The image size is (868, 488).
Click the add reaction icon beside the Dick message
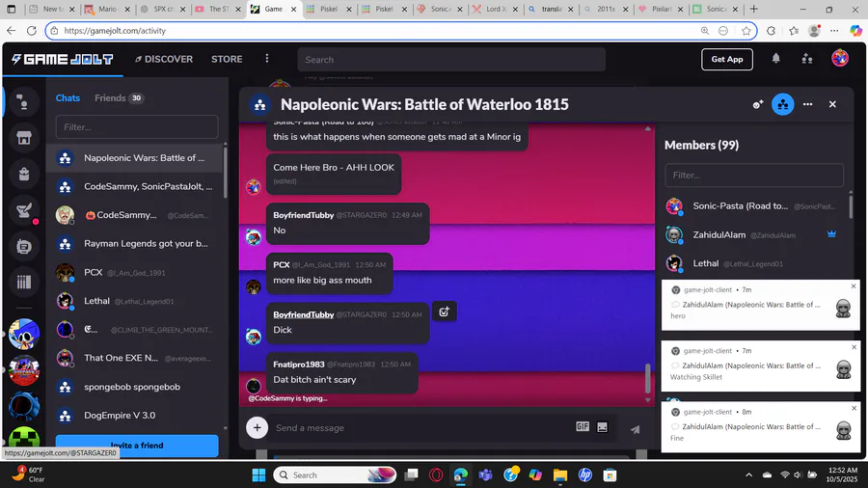point(444,312)
